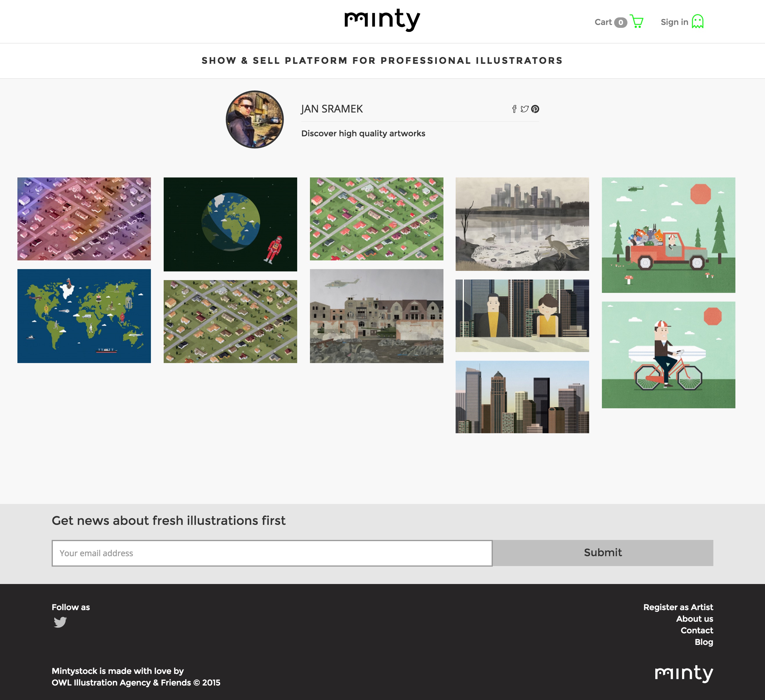This screenshot has width=765, height=700.
Task: Open Register as Artist link
Action: 678,607
